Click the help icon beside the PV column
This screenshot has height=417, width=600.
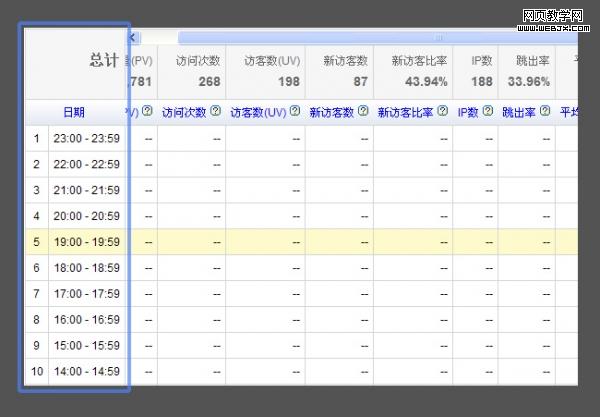(147, 112)
